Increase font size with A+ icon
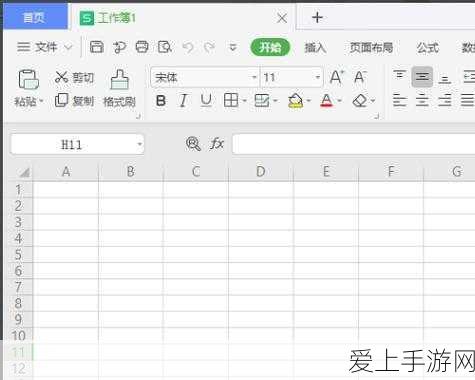 click(337, 77)
